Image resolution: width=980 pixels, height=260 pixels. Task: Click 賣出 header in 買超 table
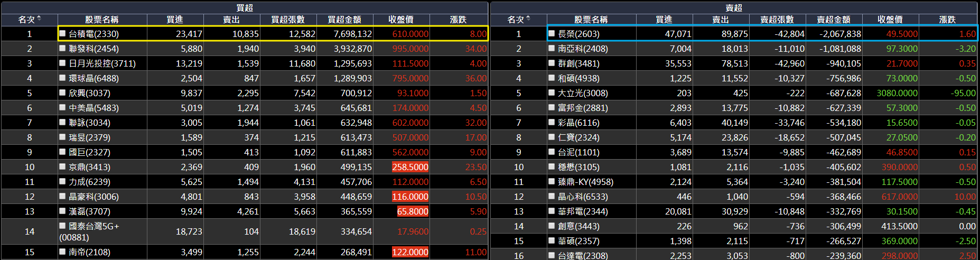click(231, 20)
